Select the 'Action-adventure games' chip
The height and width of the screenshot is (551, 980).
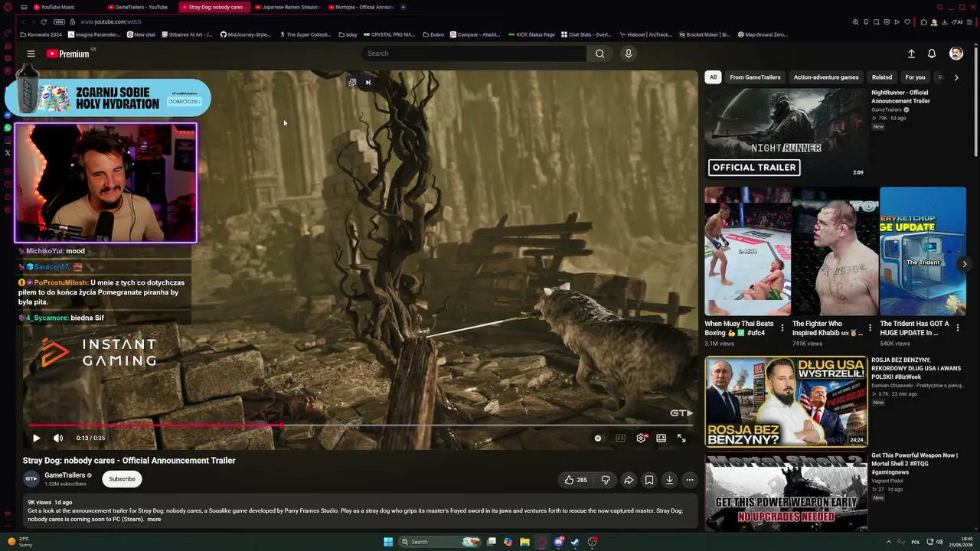[x=826, y=77]
